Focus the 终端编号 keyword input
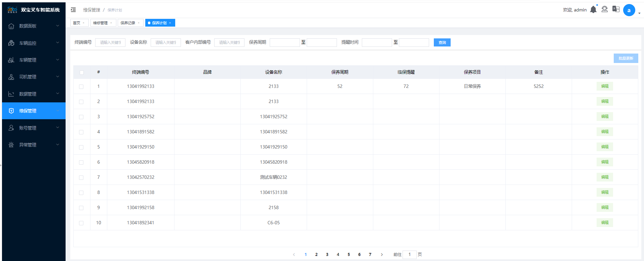Screen dimensions: 644x261 [x=110, y=42]
